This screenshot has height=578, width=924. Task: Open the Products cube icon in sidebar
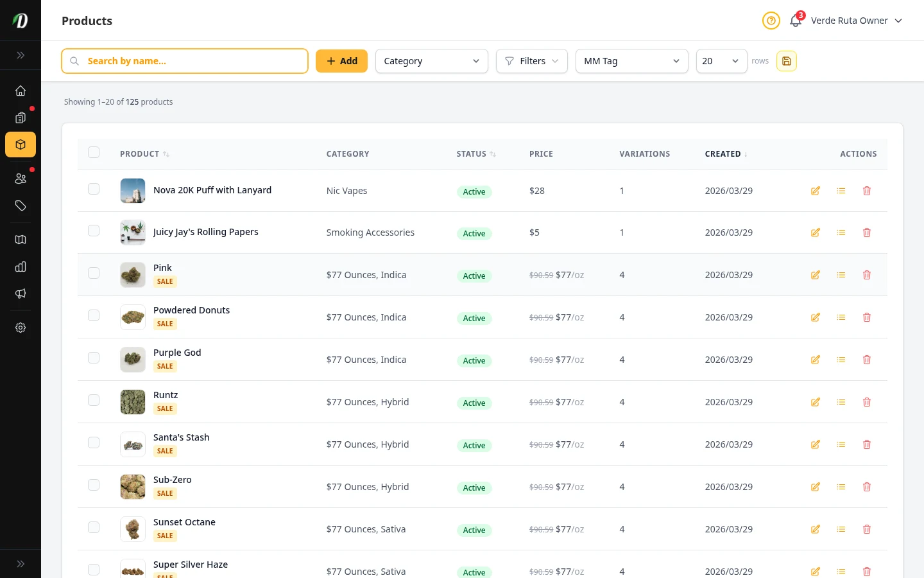click(x=21, y=144)
